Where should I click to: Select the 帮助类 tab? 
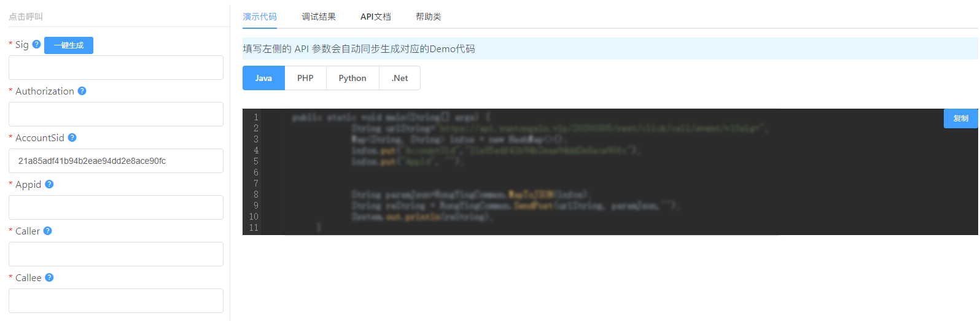tap(428, 17)
